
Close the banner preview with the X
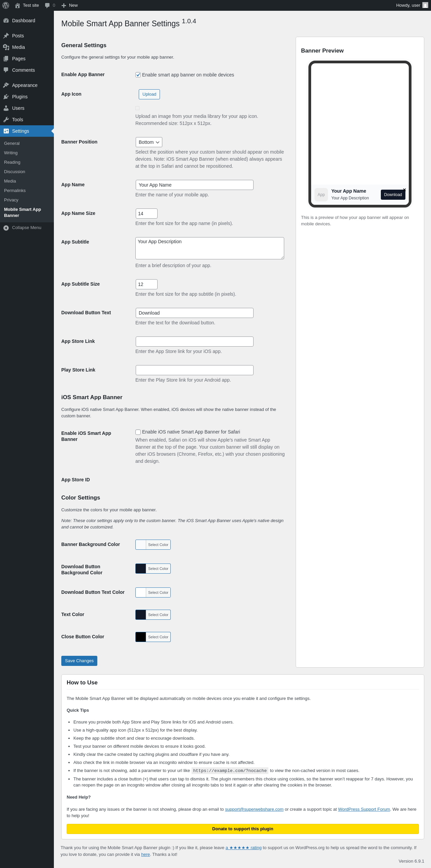(404, 190)
